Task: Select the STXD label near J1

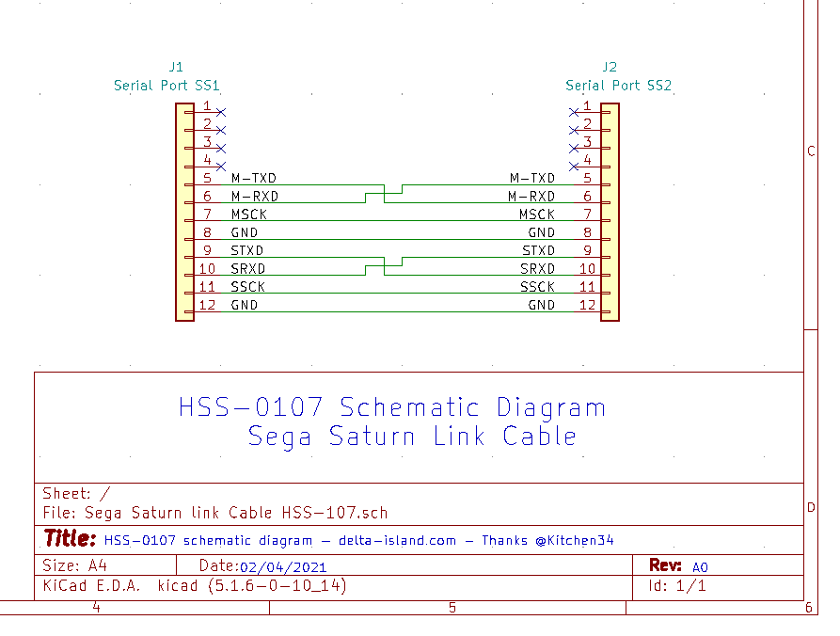Action: coord(247,250)
